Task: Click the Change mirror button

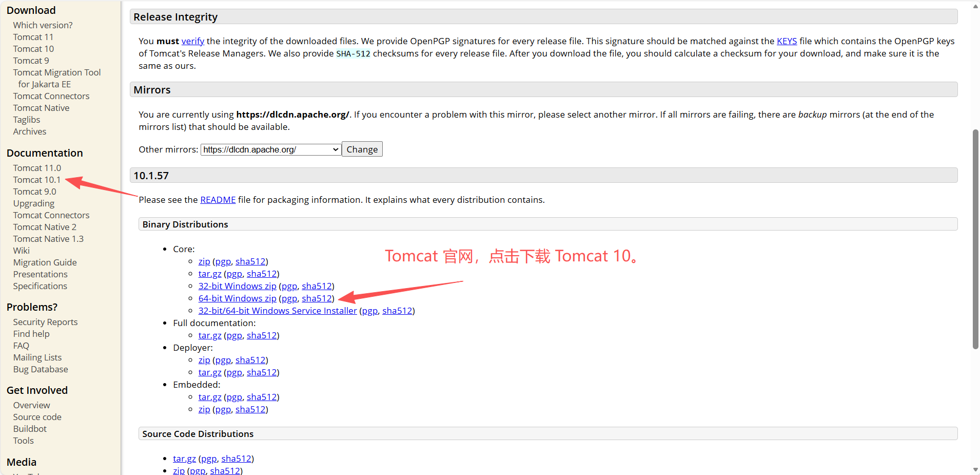Action: pyautogui.click(x=362, y=149)
